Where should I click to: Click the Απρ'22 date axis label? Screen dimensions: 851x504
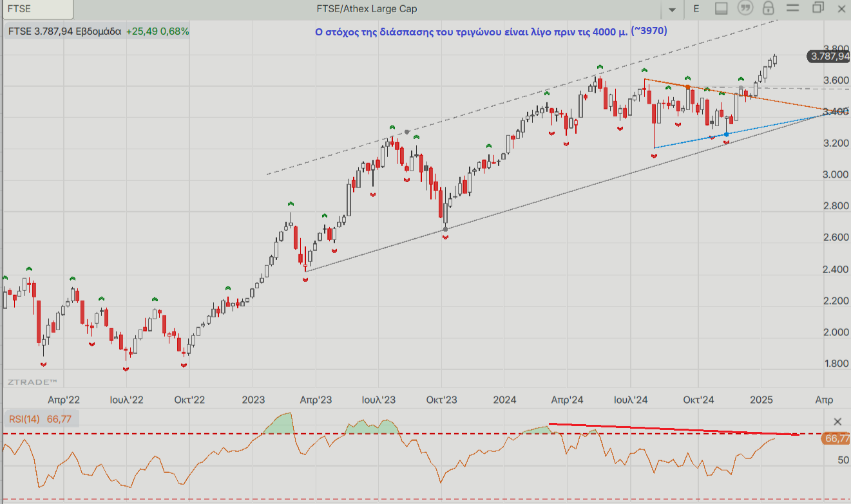coord(64,400)
